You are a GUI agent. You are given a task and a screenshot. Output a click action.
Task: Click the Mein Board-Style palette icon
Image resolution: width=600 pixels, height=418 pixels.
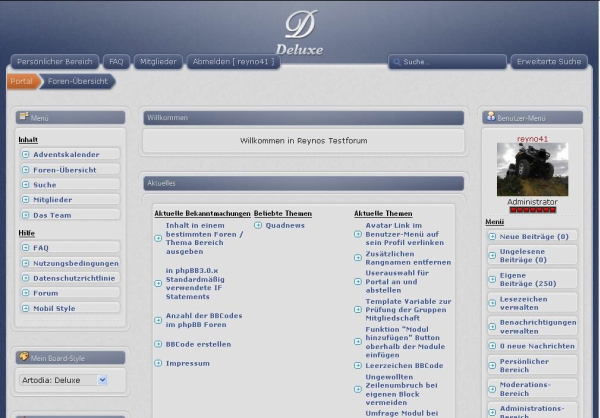(23, 357)
